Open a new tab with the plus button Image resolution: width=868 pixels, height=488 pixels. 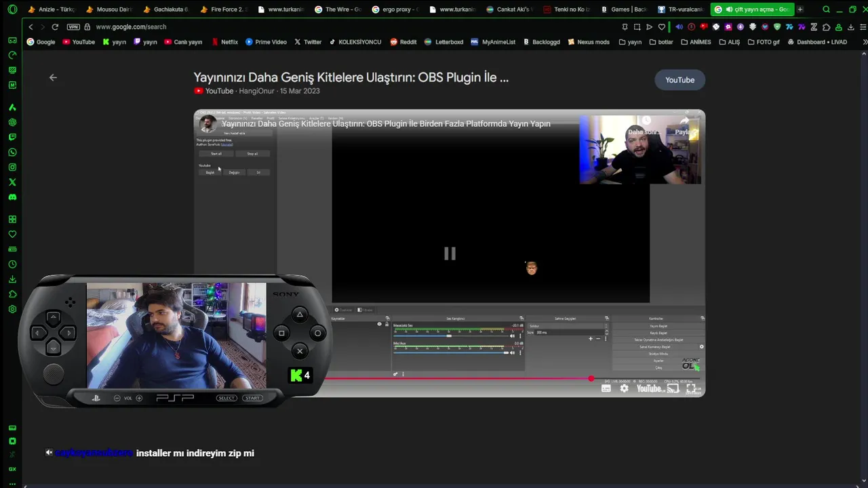tap(800, 9)
